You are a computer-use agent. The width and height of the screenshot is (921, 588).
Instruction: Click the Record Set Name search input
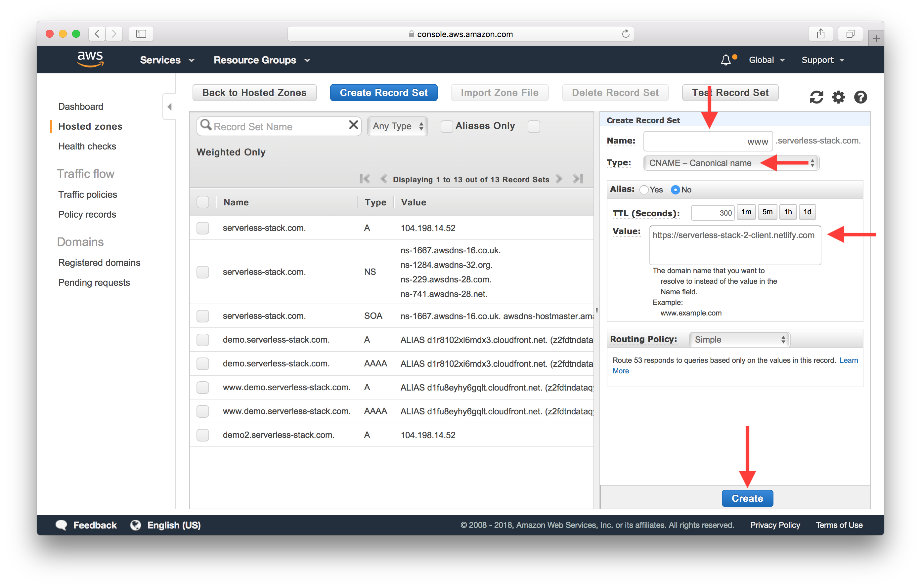click(279, 126)
